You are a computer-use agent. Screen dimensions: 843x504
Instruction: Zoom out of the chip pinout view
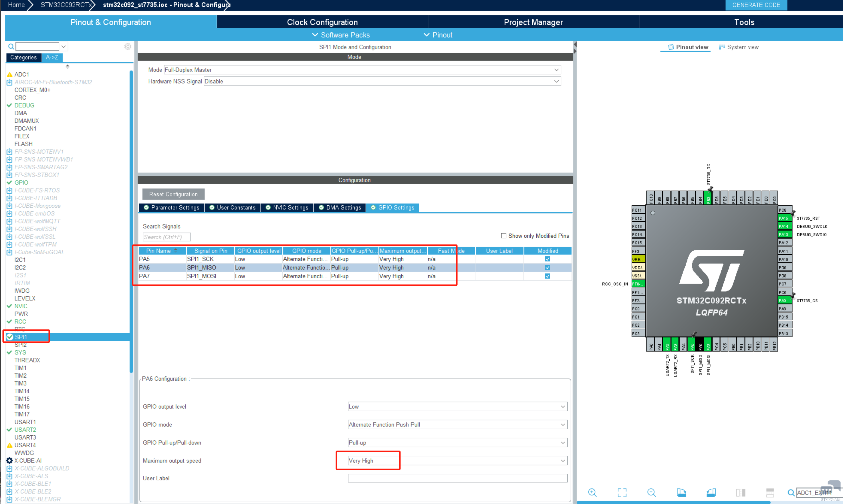pyautogui.click(x=651, y=493)
